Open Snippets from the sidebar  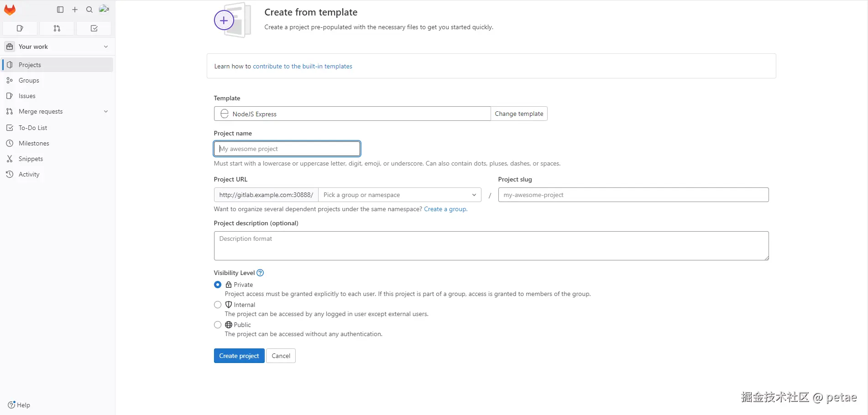click(31, 159)
